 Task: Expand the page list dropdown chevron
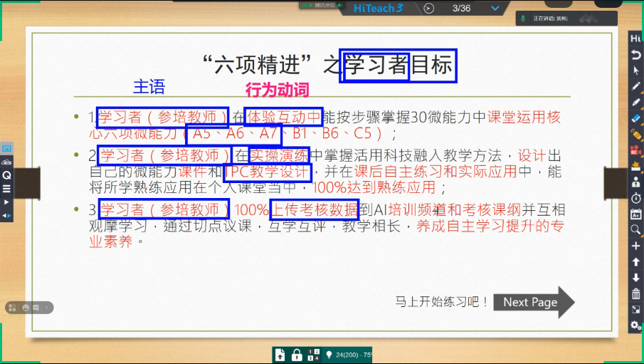pos(495,8)
